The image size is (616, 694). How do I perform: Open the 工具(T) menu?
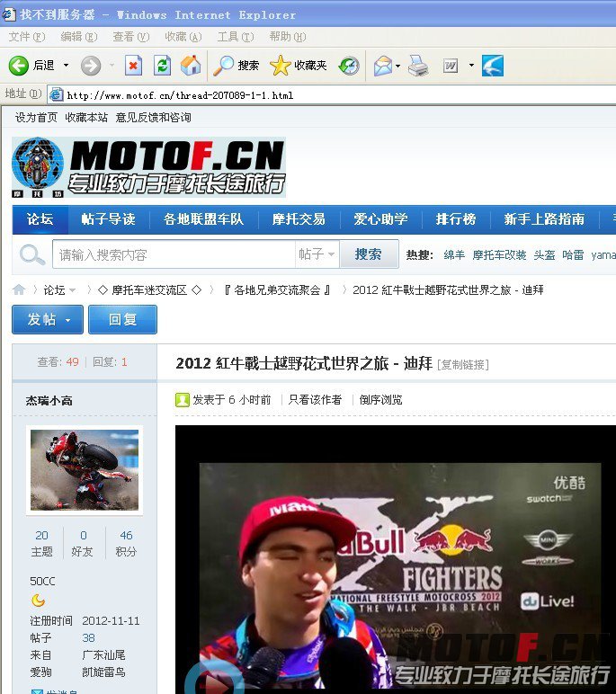pyautogui.click(x=236, y=37)
